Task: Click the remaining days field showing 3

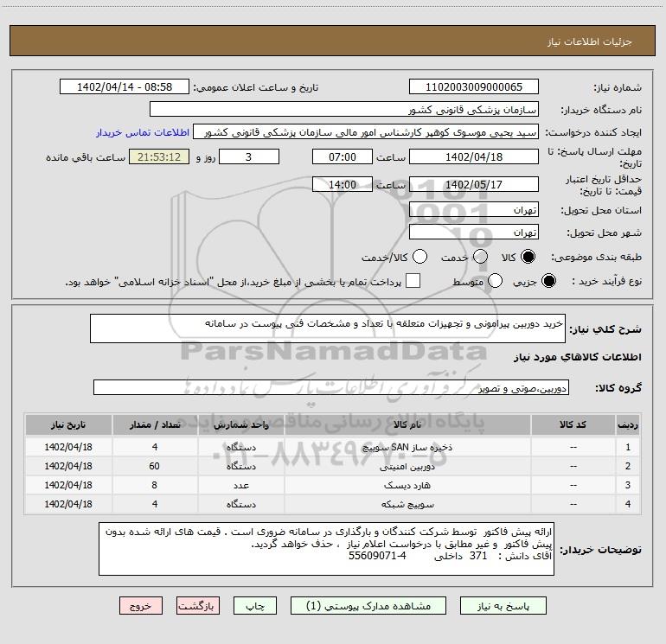Action: [249, 156]
